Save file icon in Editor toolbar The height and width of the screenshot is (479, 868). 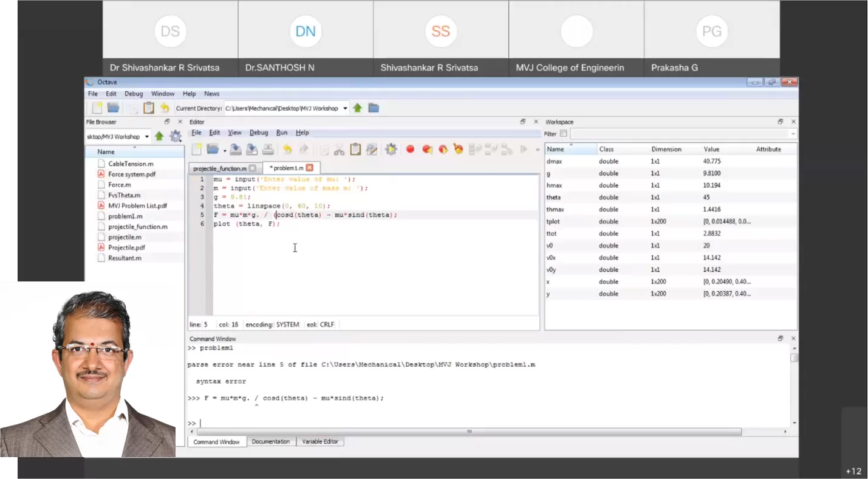point(236,149)
